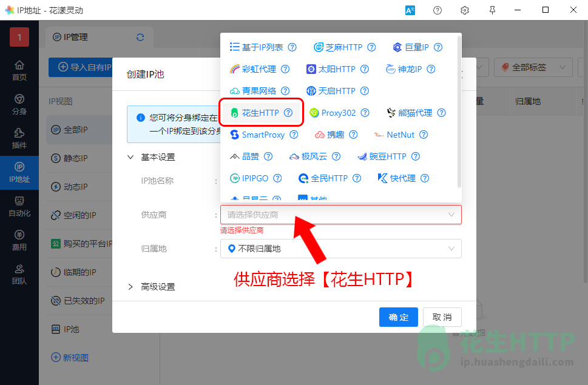Screen dimensions: 588x385
Task: Select 青果网络 as the provider
Action: 253,90
